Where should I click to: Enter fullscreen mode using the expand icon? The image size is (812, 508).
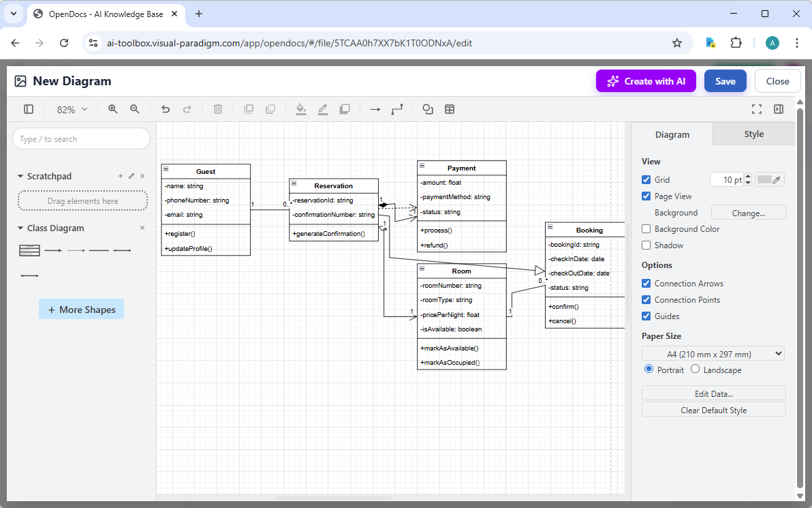point(757,109)
